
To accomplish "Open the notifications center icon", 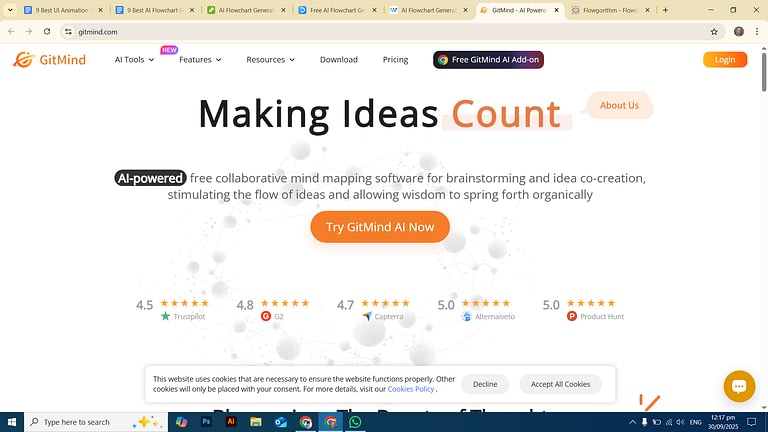I will coord(752,422).
